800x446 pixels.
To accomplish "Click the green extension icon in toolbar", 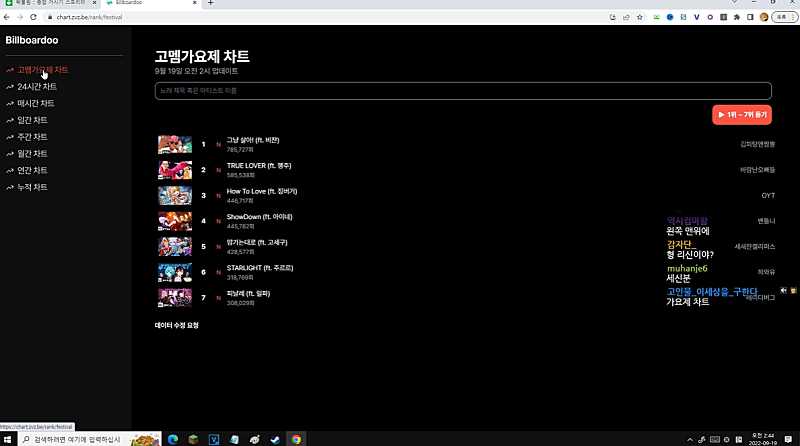I will click(657, 17).
